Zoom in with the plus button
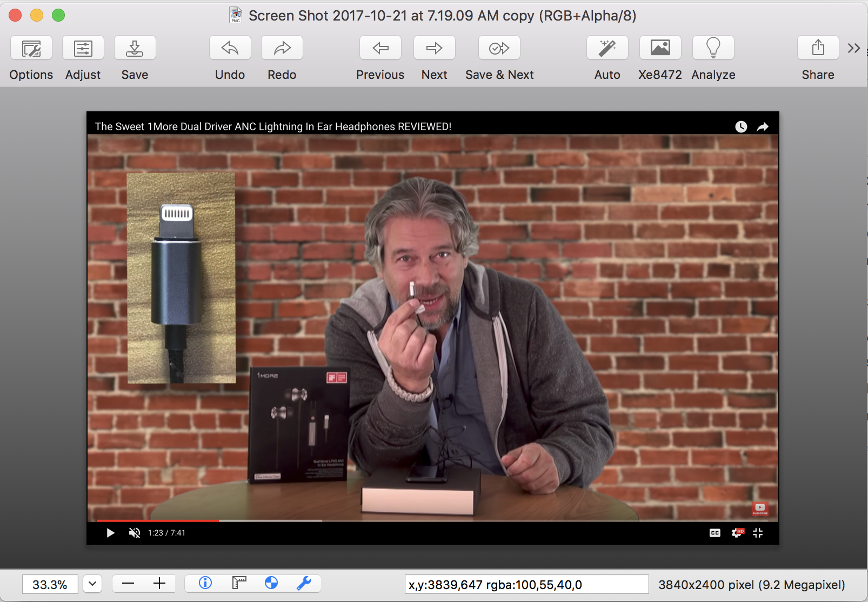Image resolution: width=868 pixels, height=602 pixels. coord(159,584)
